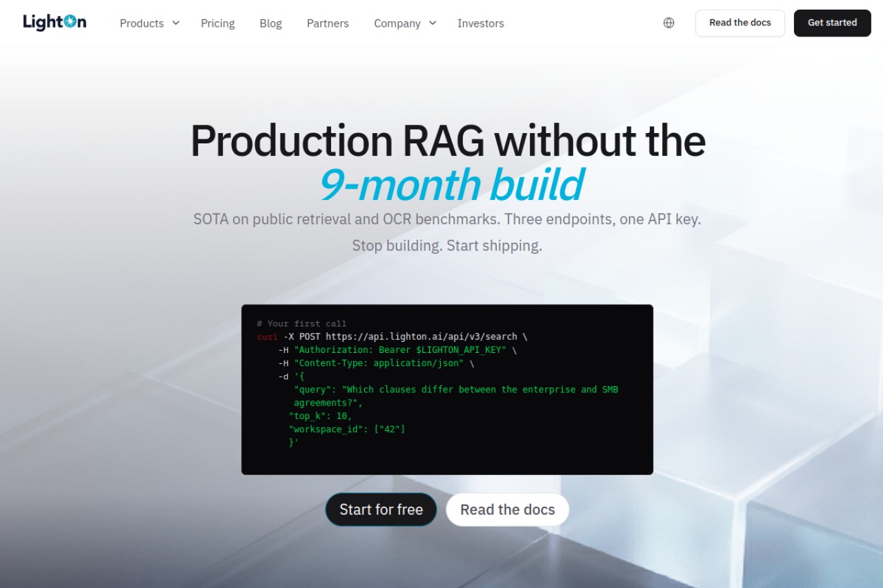
Task: Click the API search URL in code
Action: coord(421,336)
